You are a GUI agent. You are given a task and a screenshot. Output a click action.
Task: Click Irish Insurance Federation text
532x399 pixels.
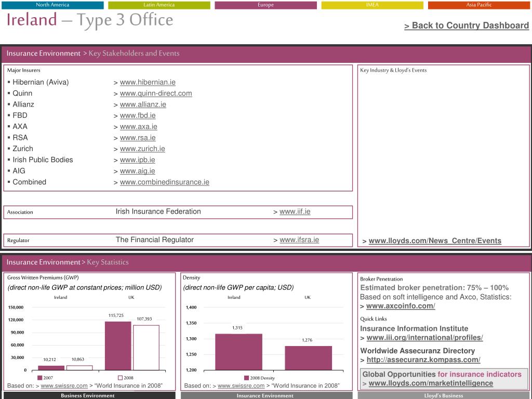coord(158,211)
